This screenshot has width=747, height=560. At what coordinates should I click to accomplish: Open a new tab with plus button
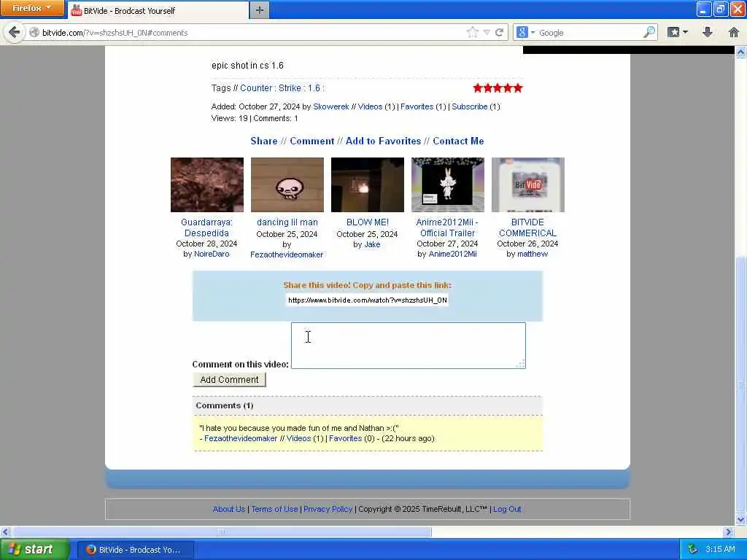[259, 10]
